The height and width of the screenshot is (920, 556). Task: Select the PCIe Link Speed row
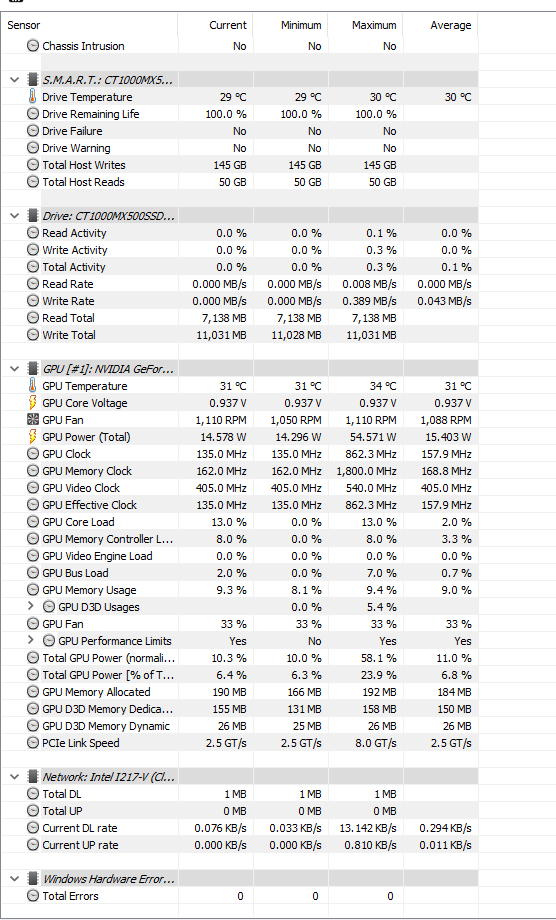click(239, 743)
